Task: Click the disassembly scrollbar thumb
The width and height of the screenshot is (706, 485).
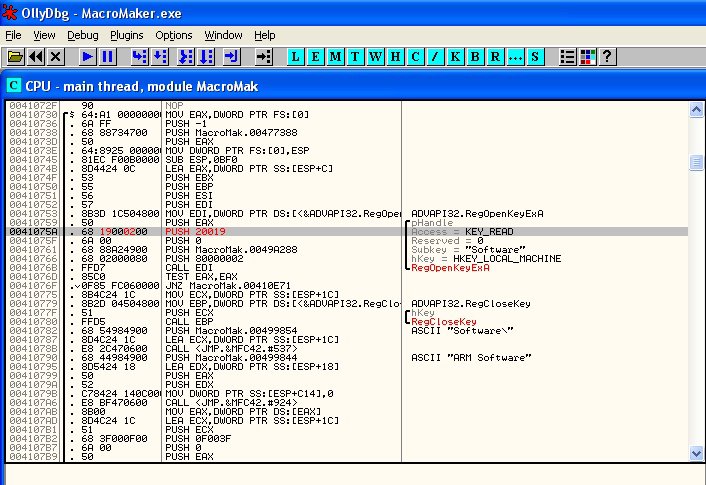Action: click(x=696, y=162)
